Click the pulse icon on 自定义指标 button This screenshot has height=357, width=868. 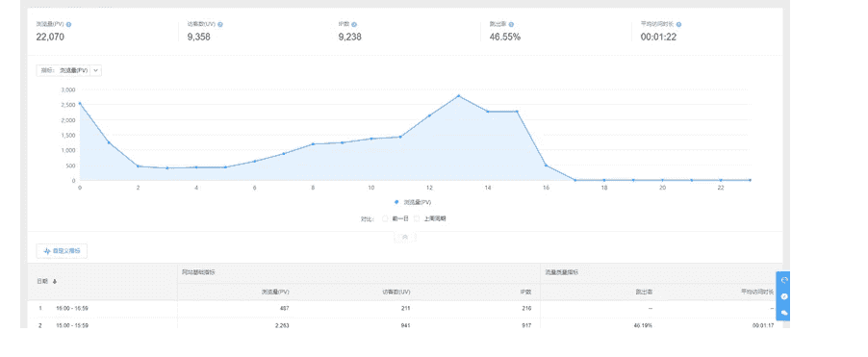(47, 251)
